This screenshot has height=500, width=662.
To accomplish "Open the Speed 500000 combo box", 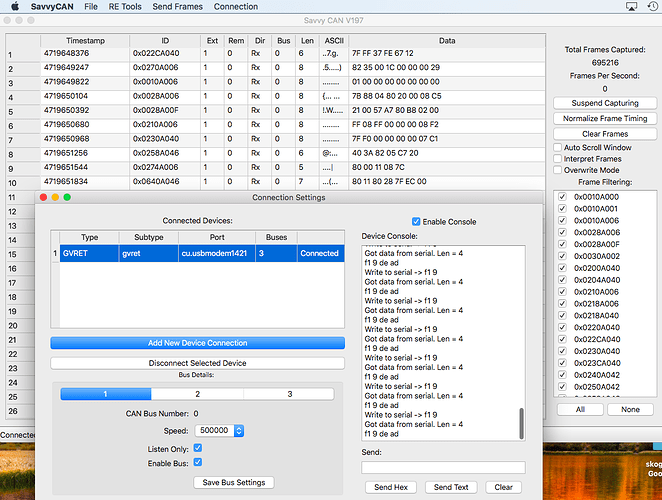I will [219, 430].
